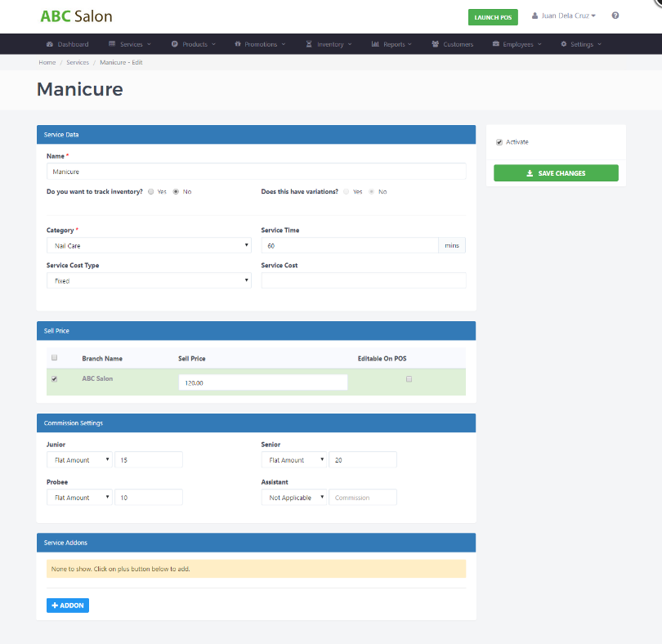Image resolution: width=662 pixels, height=644 pixels.
Task: Enable Editable On POS for ABC Salon
Action: click(409, 379)
